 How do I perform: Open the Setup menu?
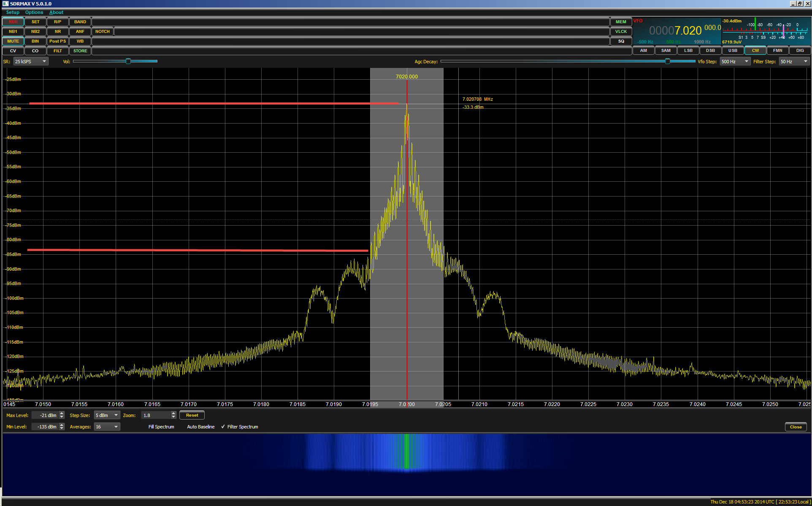pos(13,12)
